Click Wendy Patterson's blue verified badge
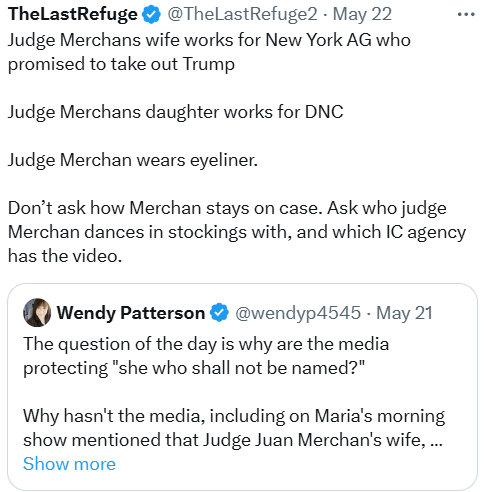This screenshot has height=492, width=484. coord(219,312)
